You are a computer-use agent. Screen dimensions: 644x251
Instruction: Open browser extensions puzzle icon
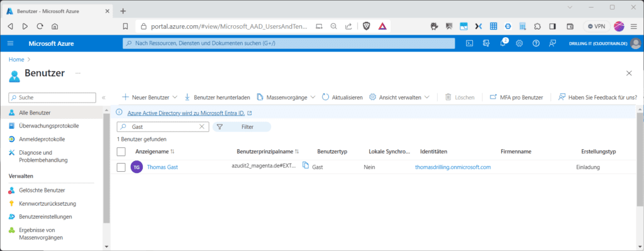pyautogui.click(x=537, y=26)
